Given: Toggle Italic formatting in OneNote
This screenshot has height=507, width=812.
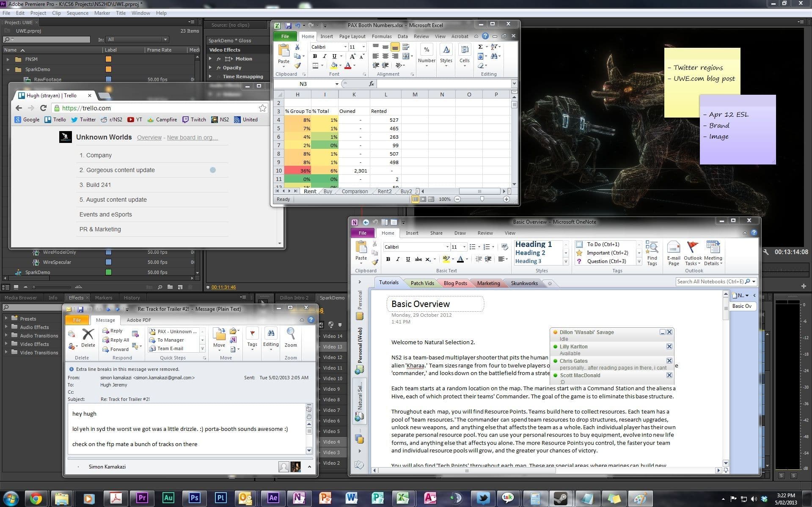Looking at the screenshot, I should 397,259.
